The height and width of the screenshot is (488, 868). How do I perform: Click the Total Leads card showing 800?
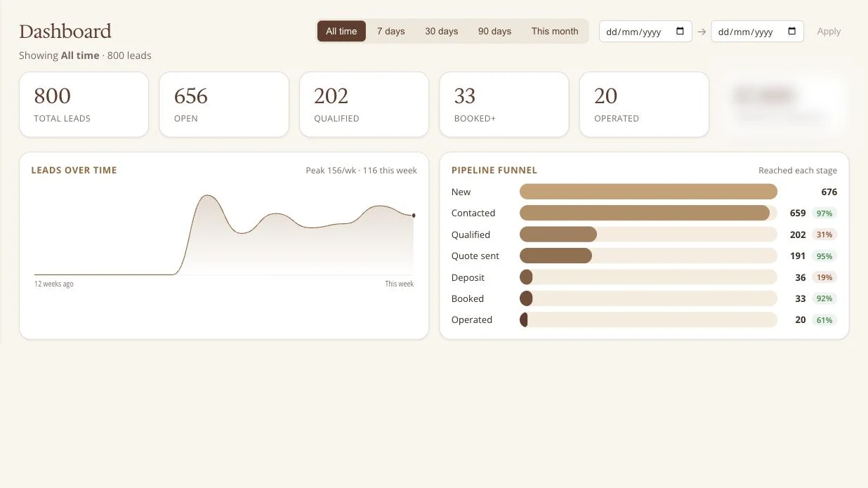tap(84, 105)
